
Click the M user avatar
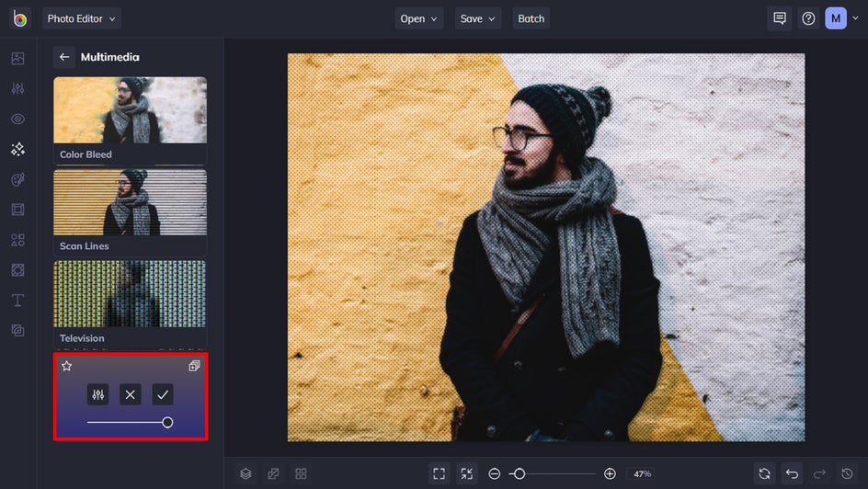pos(836,18)
